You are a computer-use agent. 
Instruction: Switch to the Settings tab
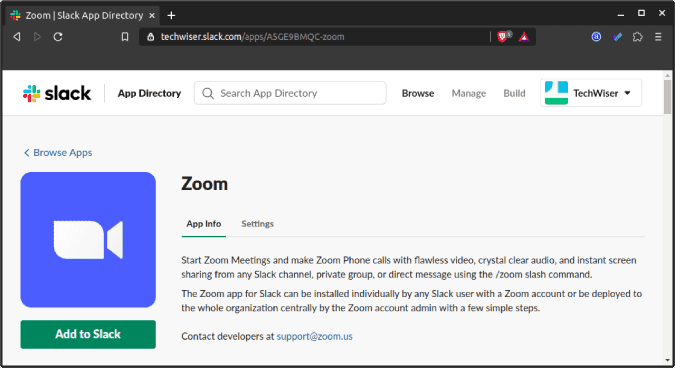click(257, 224)
